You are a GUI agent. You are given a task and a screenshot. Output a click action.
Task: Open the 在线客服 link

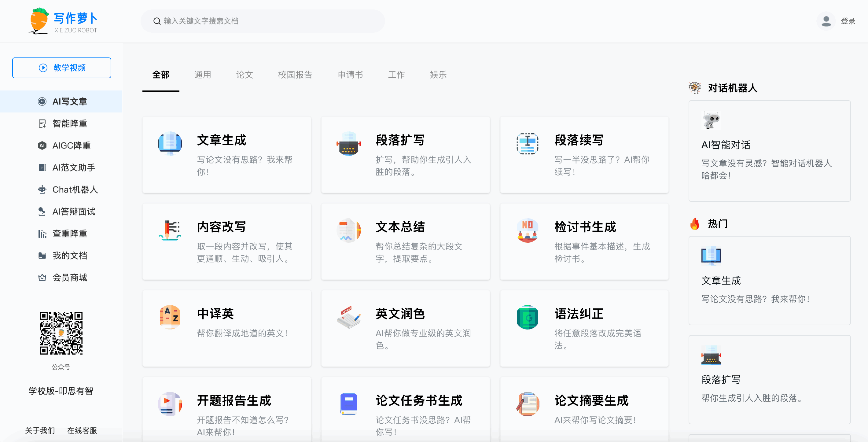(x=82, y=431)
